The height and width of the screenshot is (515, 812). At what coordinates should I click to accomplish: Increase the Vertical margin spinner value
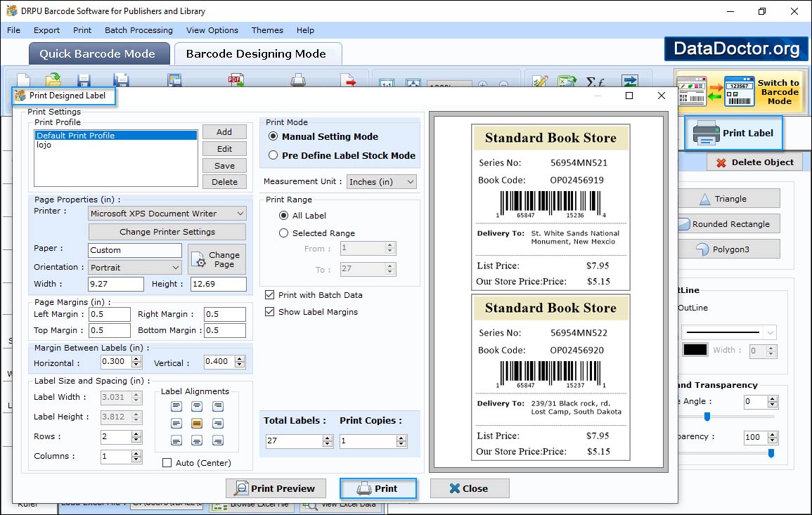(239, 359)
